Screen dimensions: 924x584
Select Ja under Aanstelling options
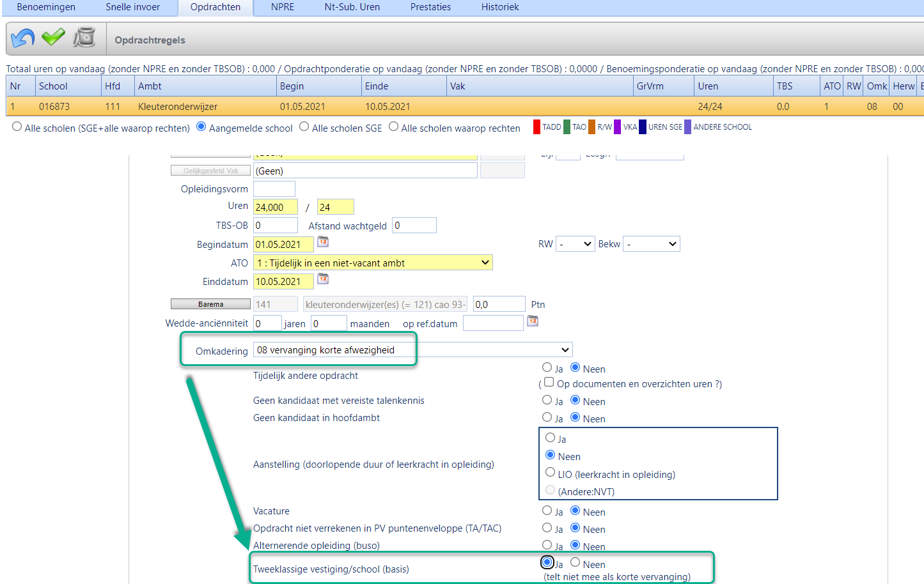[x=551, y=438]
